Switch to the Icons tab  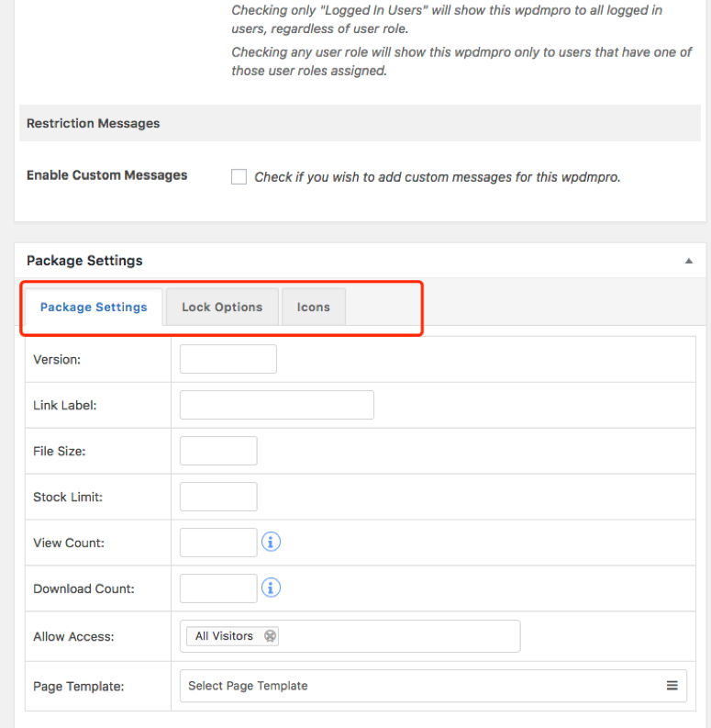(313, 308)
